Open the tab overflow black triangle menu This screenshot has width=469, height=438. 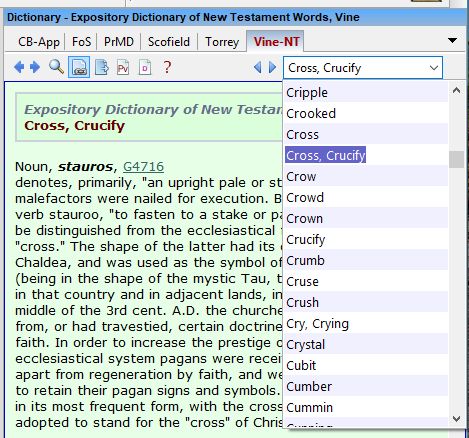coord(452,41)
